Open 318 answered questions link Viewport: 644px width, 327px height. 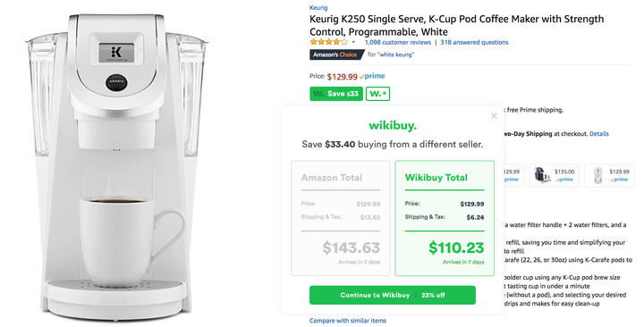[x=474, y=42]
